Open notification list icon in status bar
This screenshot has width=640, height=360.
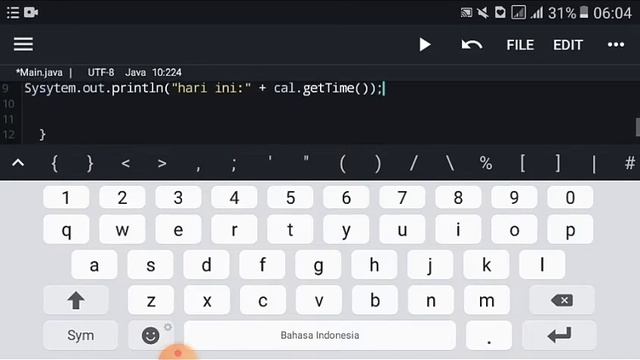(13, 13)
